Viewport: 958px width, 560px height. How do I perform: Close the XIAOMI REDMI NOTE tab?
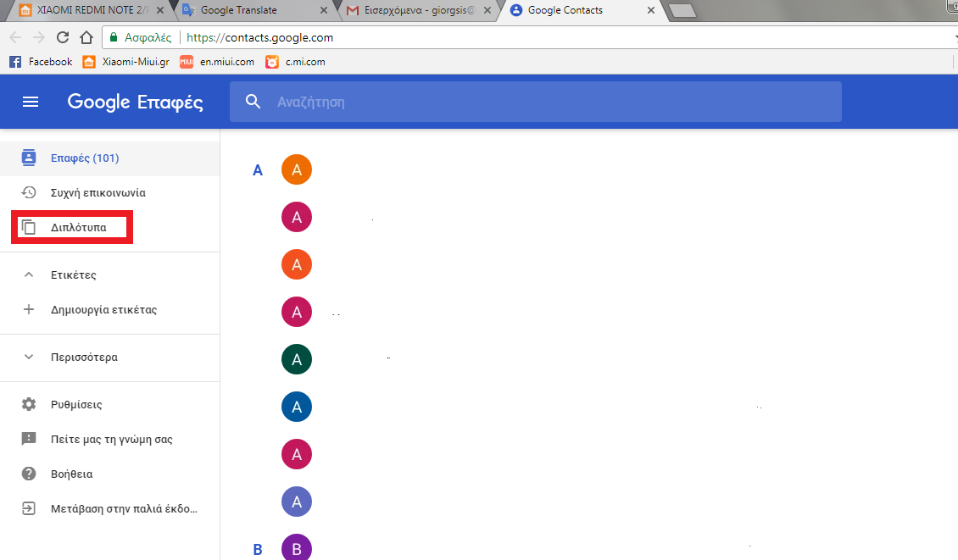160,10
